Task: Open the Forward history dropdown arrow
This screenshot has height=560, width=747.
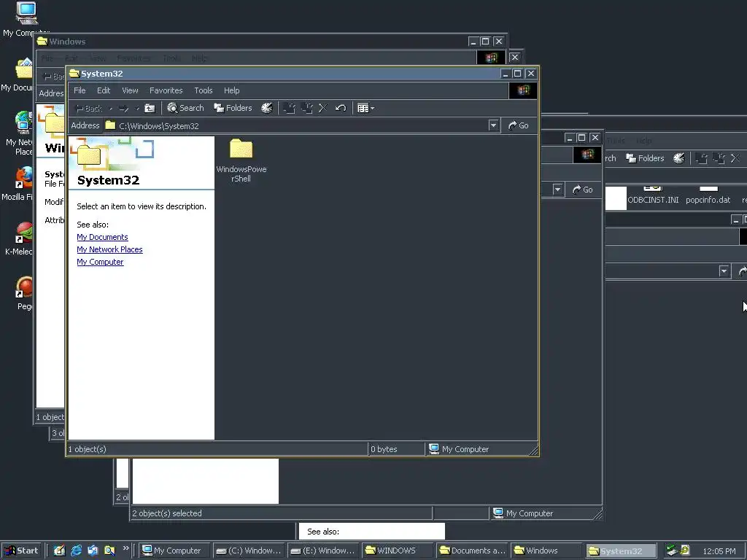Action: [136, 109]
